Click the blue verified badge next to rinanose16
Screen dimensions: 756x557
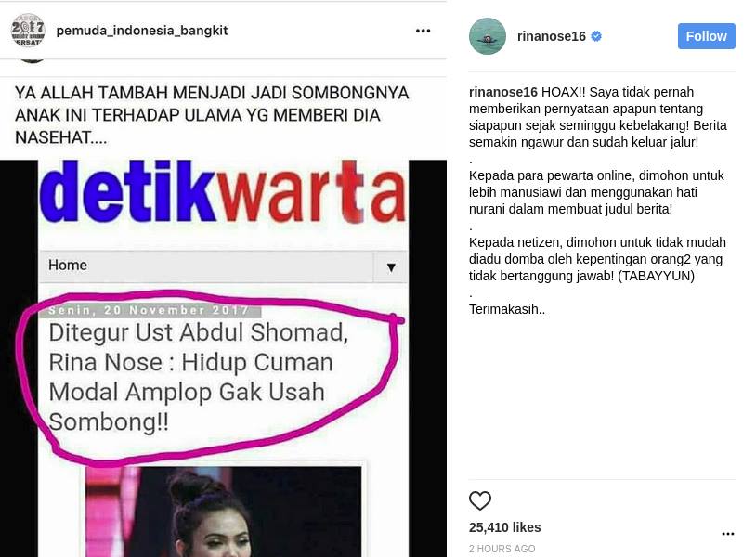[596, 36]
